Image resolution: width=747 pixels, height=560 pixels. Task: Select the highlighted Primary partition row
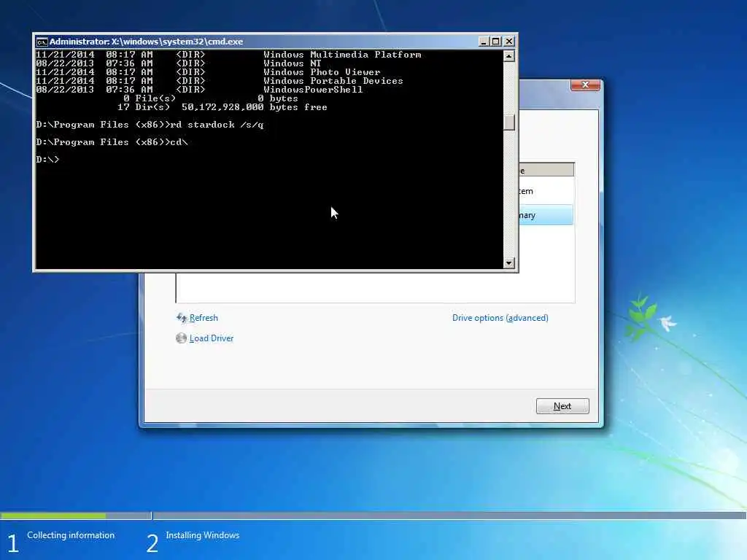pos(546,215)
